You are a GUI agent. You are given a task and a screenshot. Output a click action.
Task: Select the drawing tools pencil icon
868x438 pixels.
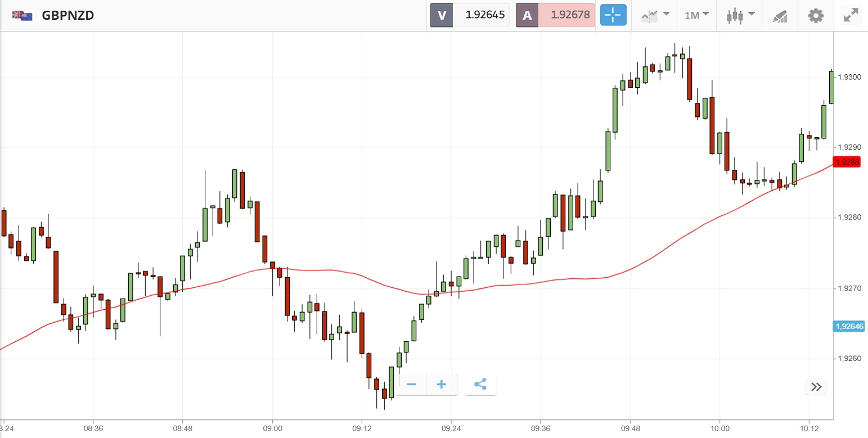780,16
